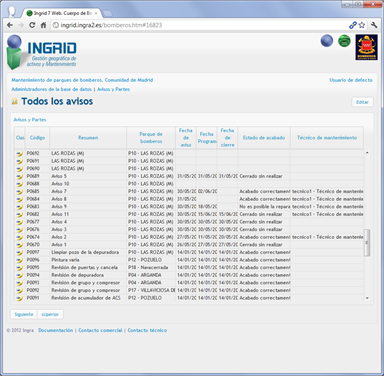
Task: Click the Siguiente button
Action: (x=24, y=314)
